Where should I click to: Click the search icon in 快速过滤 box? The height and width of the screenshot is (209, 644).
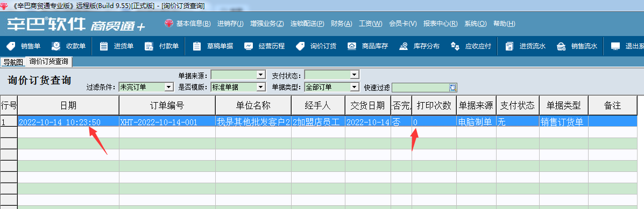coord(453,87)
